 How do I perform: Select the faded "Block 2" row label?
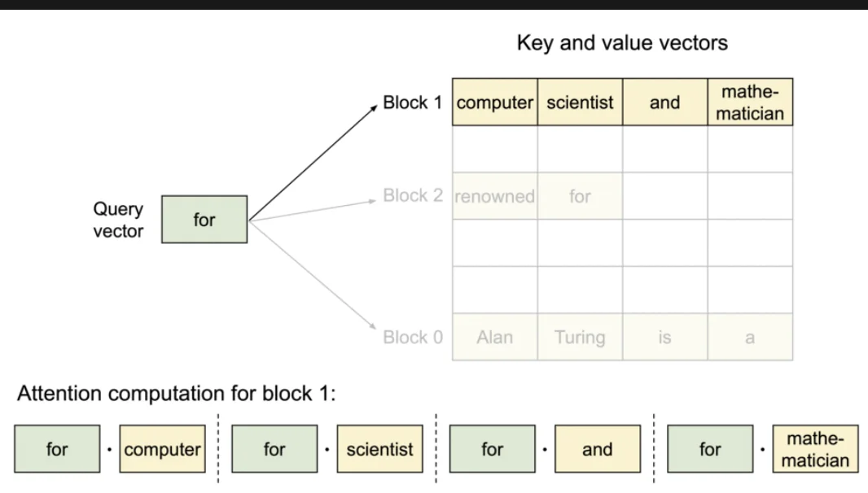point(413,196)
